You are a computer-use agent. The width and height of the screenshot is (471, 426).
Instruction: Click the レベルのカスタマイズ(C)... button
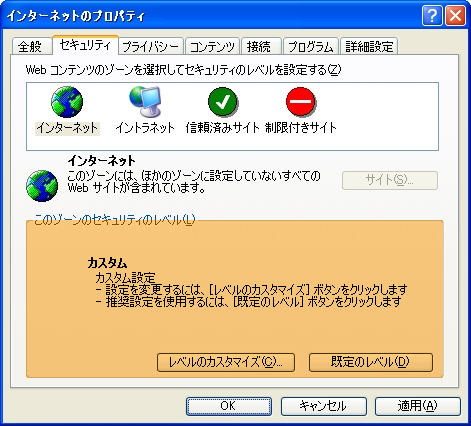226,362
